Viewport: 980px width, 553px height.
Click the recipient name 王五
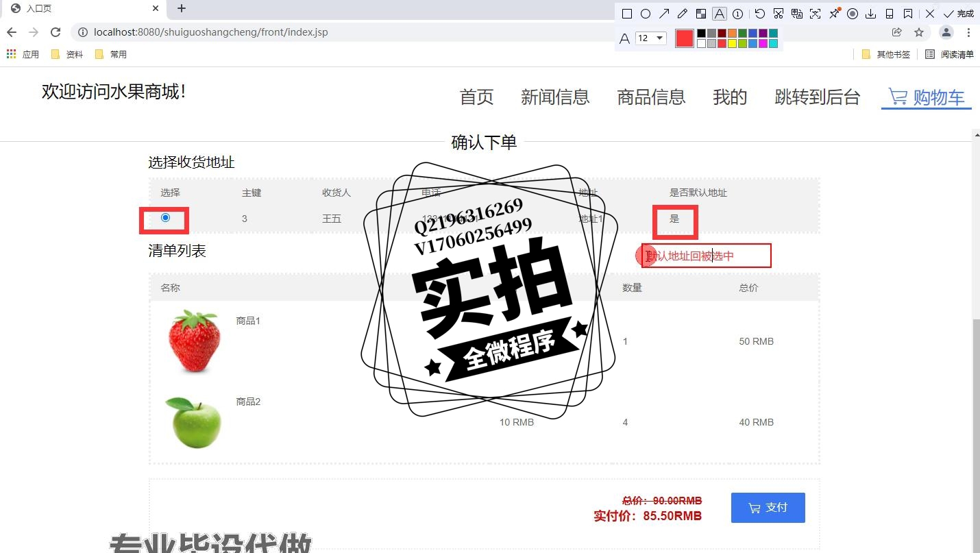(x=332, y=219)
